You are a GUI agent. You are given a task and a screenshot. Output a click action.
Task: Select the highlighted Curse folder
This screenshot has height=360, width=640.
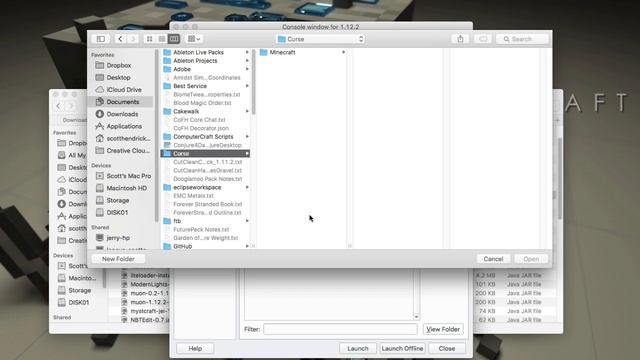205,153
